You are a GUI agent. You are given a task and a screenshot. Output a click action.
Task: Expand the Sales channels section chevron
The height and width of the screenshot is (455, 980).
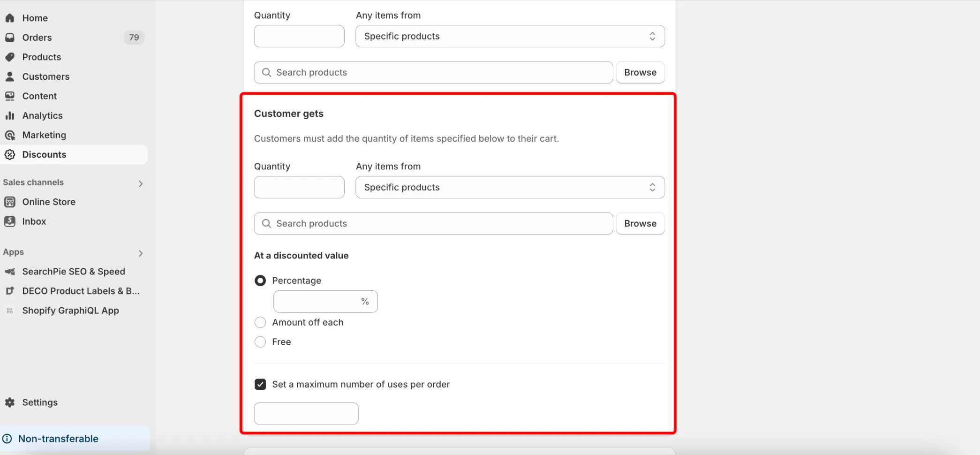(x=141, y=183)
